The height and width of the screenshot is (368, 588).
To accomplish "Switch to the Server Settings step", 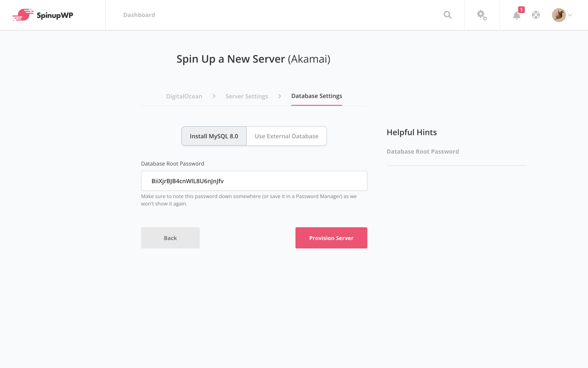I will point(247,96).
